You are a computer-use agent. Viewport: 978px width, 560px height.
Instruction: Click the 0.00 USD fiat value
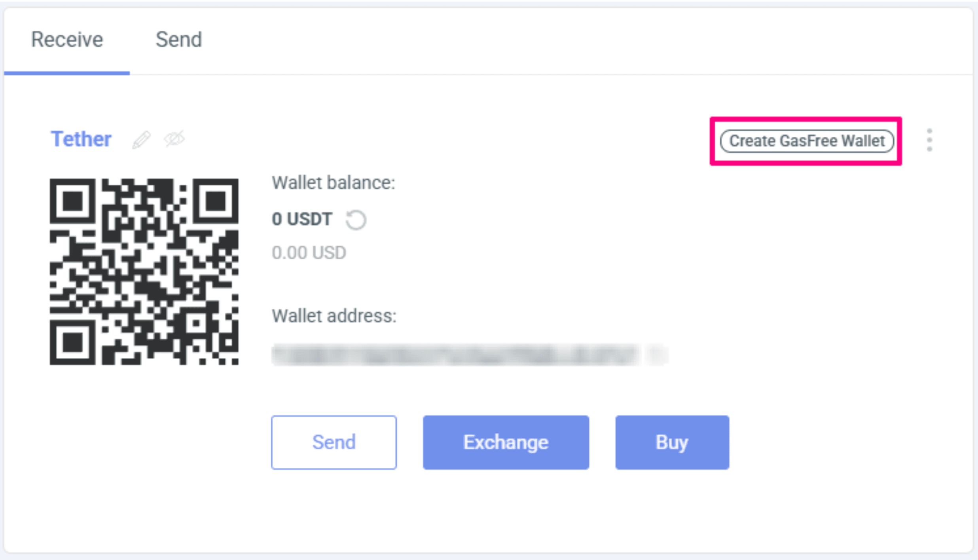click(x=309, y=253)
